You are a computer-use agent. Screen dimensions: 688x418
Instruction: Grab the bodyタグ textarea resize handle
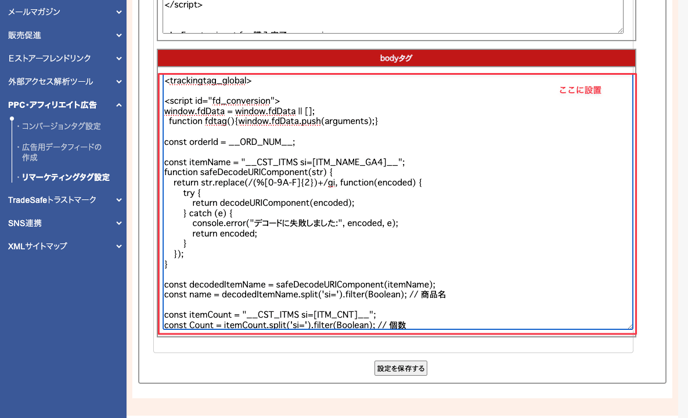(x=630, y=326)
